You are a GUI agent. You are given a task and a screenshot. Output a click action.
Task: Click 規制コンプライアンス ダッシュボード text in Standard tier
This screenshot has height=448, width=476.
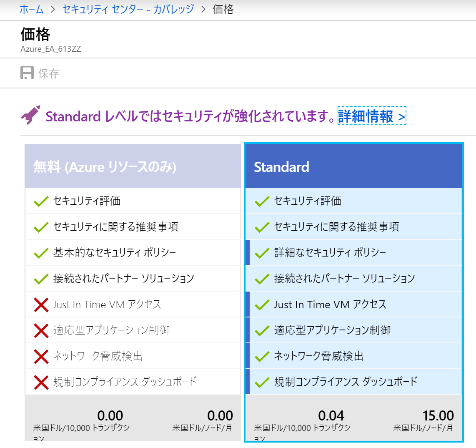click(x=346, y=382)
